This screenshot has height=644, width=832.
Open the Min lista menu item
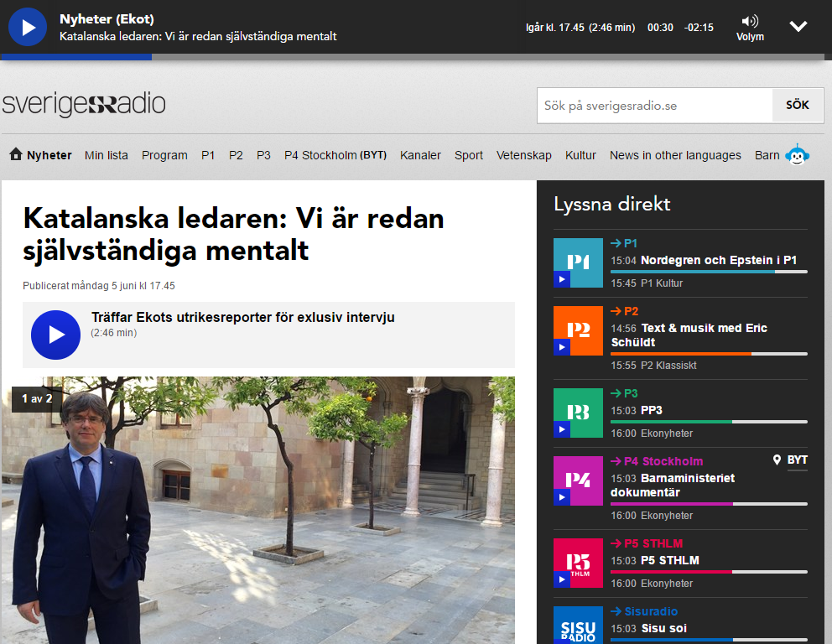pyautogui.click(x=107, y=155)
